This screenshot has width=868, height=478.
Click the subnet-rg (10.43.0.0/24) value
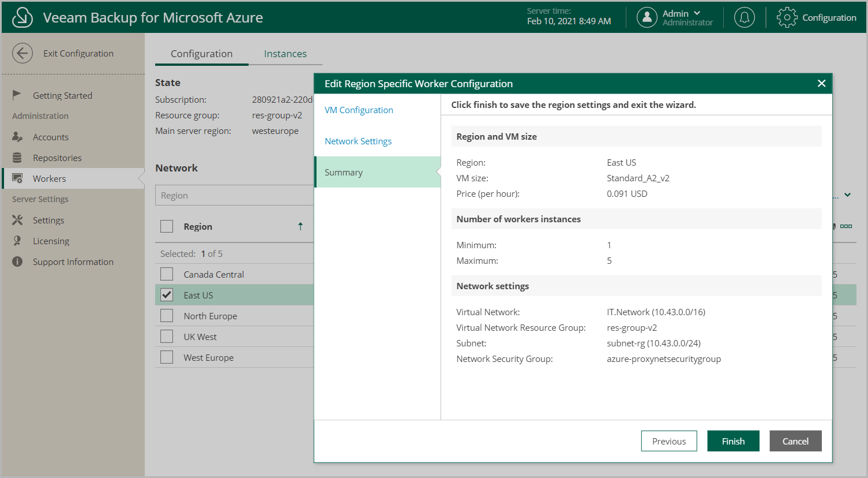click(653, 343)
